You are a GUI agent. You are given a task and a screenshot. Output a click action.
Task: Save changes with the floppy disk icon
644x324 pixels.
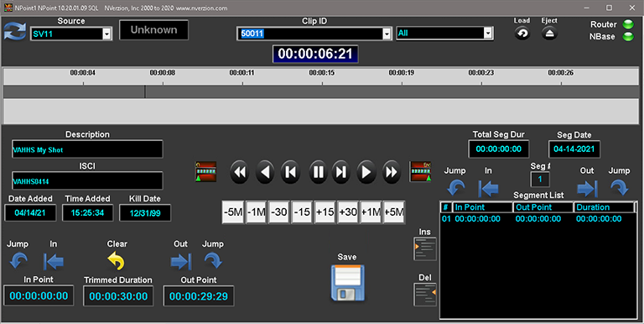[347, 283]
